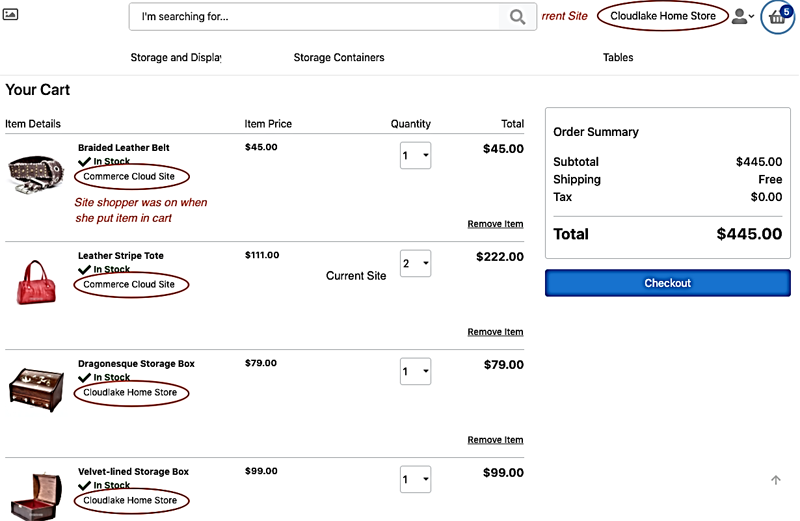Viewport: 800px width, 521px height.
Task: Open the Velvet-lined Storage Box image
Action: [37, 493]
